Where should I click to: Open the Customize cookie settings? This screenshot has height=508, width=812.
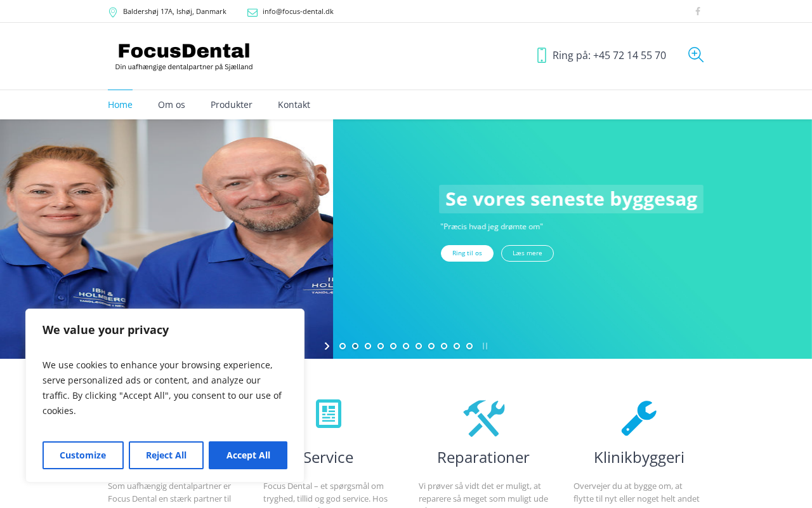click(83, 455)
